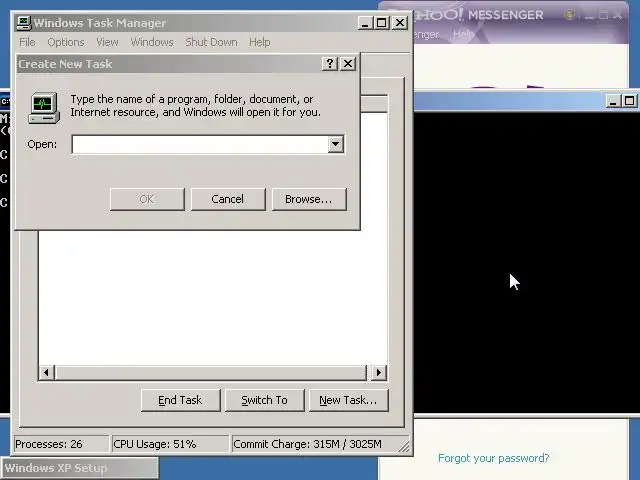
Task: Minimize the Task Manager window
Action: coord(365,23)
